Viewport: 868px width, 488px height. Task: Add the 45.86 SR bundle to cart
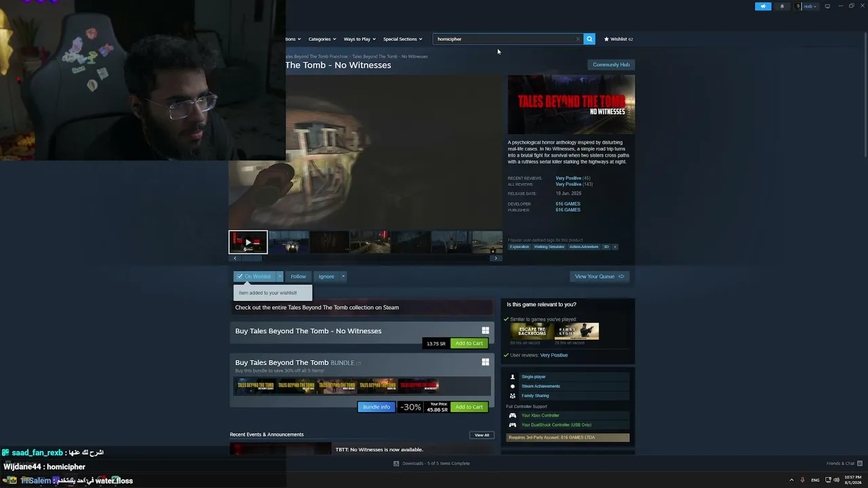pos(469,407)
